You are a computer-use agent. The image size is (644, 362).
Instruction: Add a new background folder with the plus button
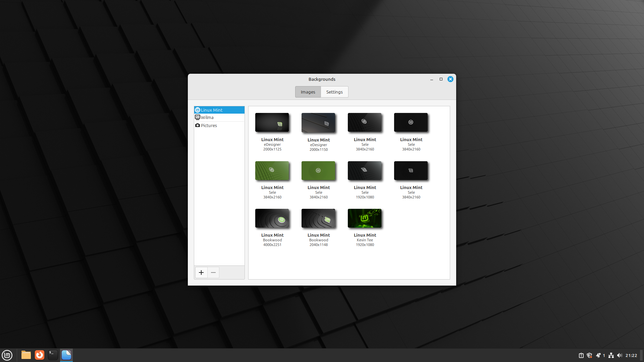coord(201,273)
